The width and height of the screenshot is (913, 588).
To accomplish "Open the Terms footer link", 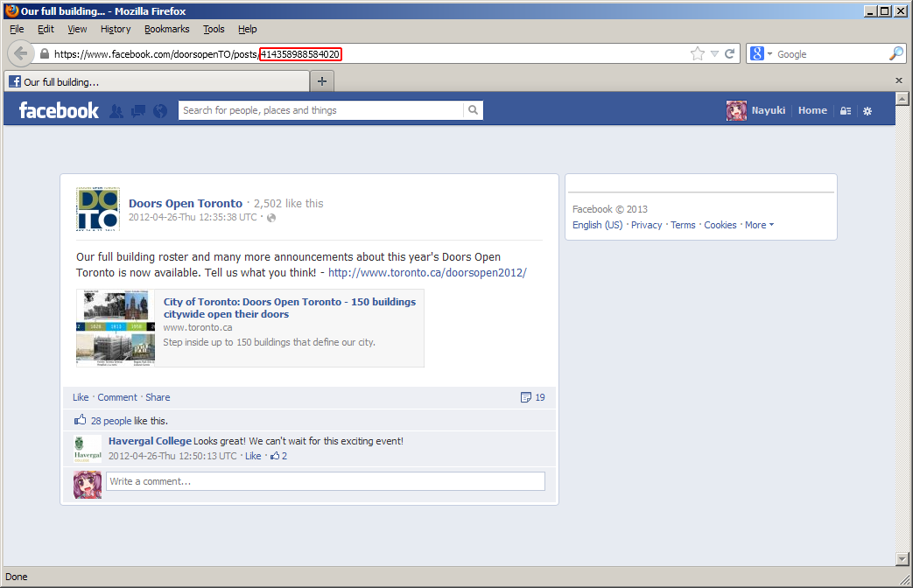I will (683, 225).
